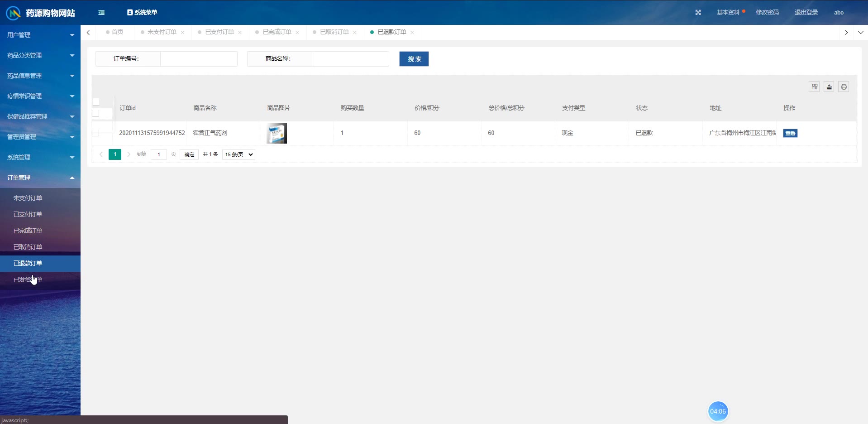Collapse 订单管理 sidebar menu
The width and height of the screenshot is (868, 424).
tap(40, 178)
